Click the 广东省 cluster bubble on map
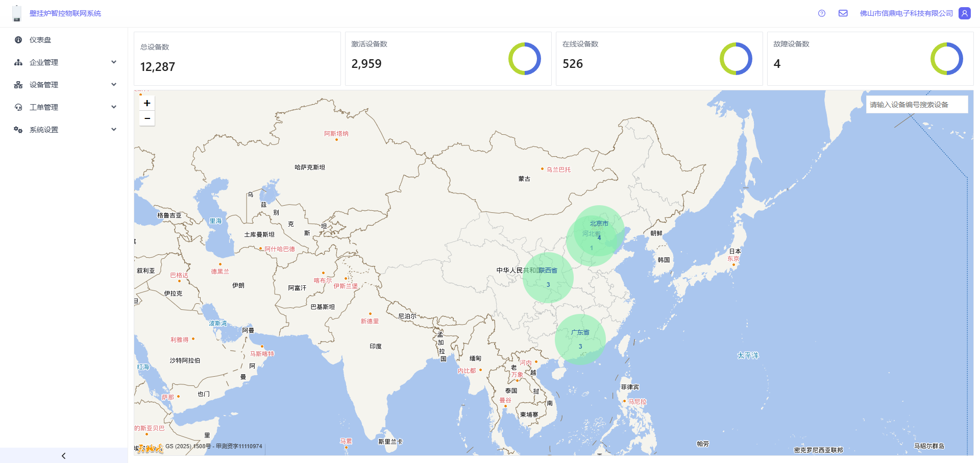The width and height of the screenshot is (980, 463). 580,339
